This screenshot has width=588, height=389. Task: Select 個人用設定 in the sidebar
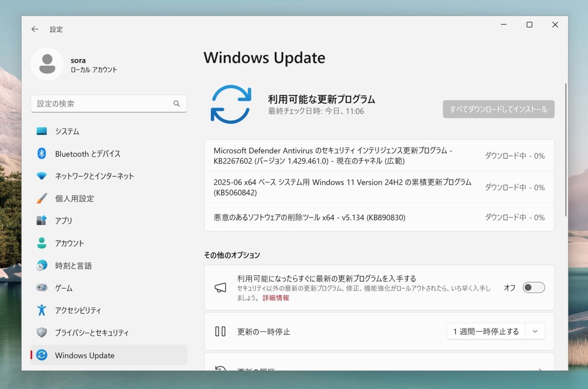[x=109, y=198]
